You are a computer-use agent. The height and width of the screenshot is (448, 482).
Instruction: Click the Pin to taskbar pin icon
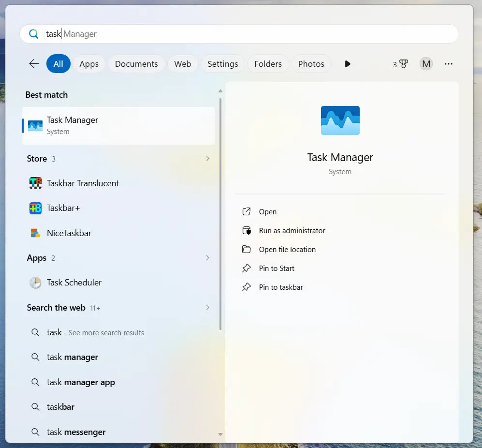246,287
